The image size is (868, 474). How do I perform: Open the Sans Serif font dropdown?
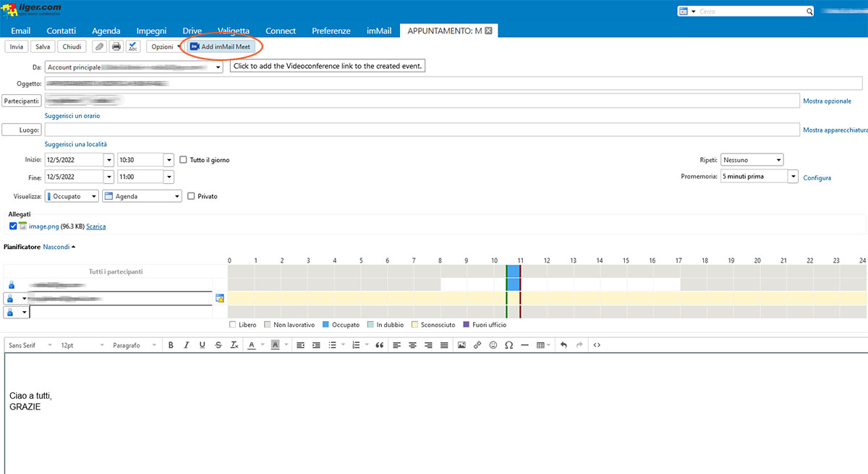(30, 345)
